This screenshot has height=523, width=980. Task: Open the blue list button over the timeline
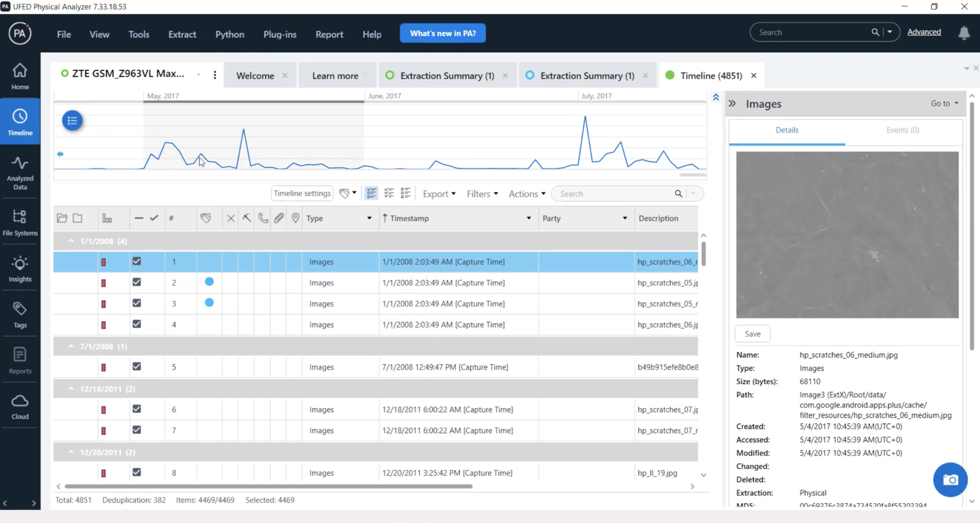click(x=72, y=121)
